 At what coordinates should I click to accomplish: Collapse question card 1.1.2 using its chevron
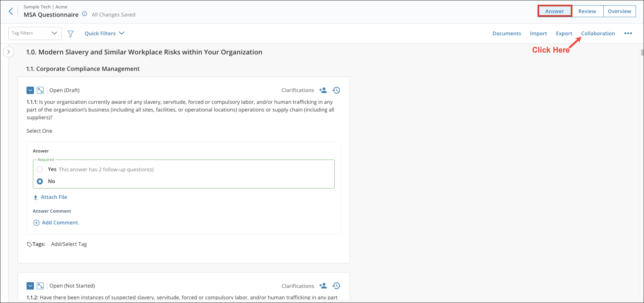30,286
